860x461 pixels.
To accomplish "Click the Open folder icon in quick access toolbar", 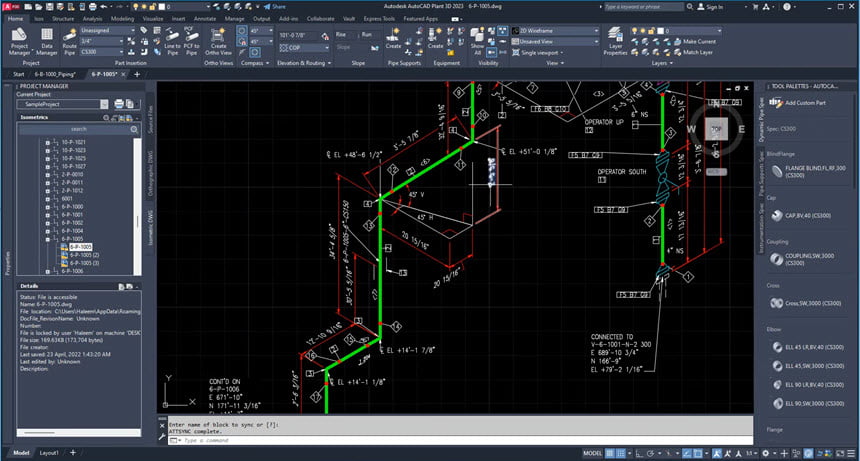I will click(x=39, y=7).
